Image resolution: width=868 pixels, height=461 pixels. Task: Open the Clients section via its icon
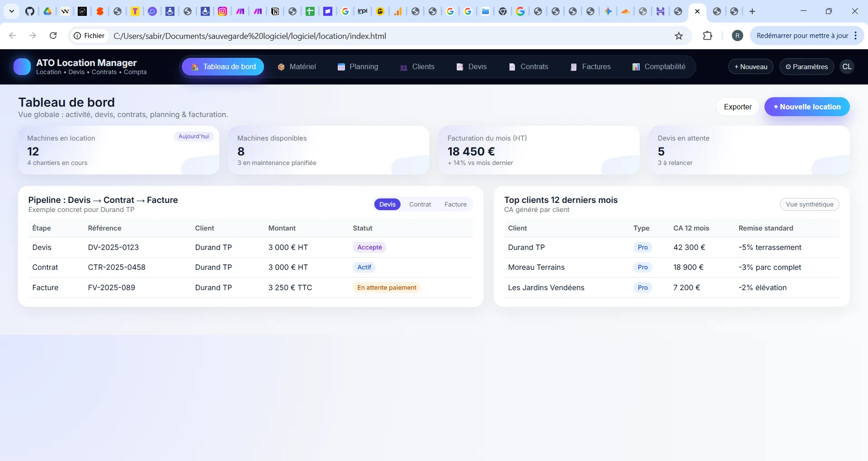tap(404, 67)
